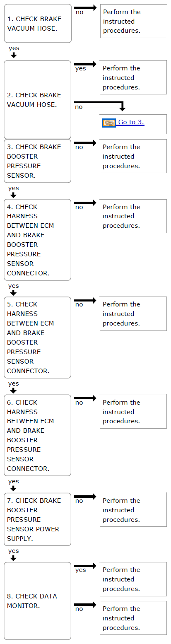This screenshot has height=644, width=171.
Task: Click step 4 Check Harness box
Action: pyautogui.click(x=38, y=240)
